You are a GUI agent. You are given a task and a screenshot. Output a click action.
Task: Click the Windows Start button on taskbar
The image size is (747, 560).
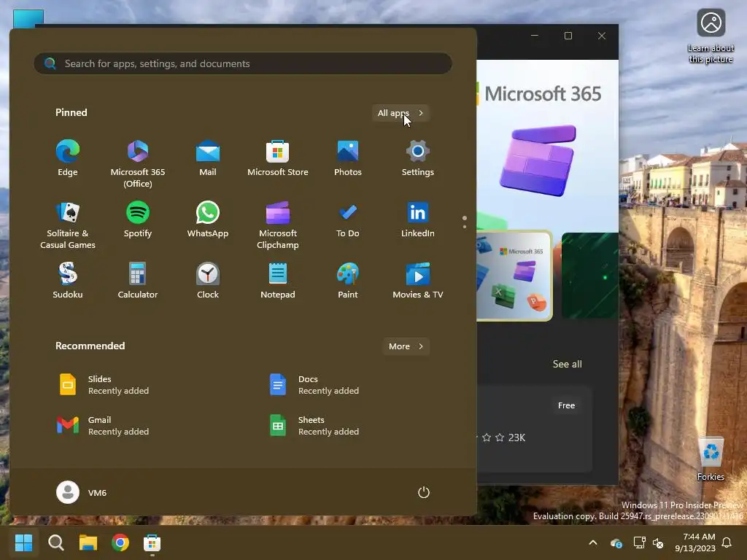(23, 542)
